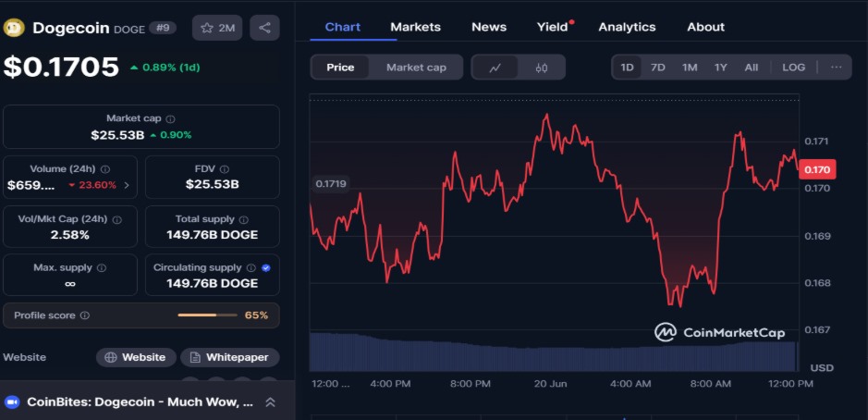Switch to candlestick chart icon
Image resolution: width=868 pixels, height=420 pixels.
tap(542, 68)
